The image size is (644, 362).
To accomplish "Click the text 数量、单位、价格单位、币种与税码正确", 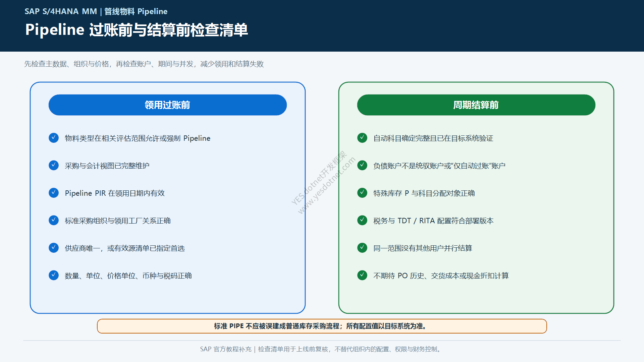I will pos(128,276).
